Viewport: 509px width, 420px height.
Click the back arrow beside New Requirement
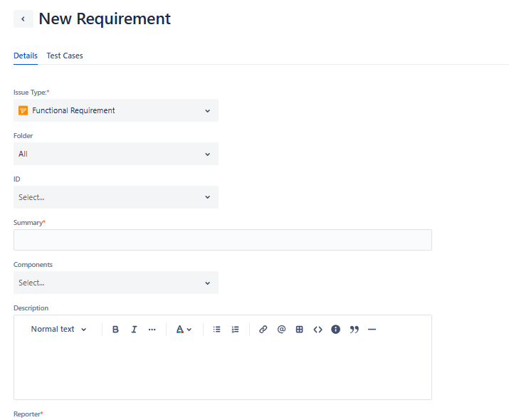[x=23, y=19]
